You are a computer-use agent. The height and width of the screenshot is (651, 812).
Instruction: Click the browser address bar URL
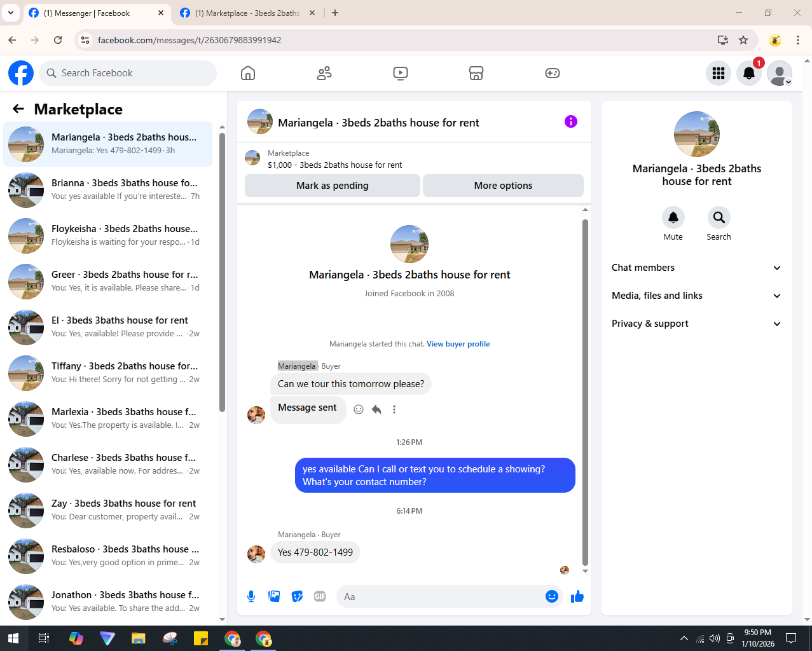pyautogui.click(x=189, y=40)
